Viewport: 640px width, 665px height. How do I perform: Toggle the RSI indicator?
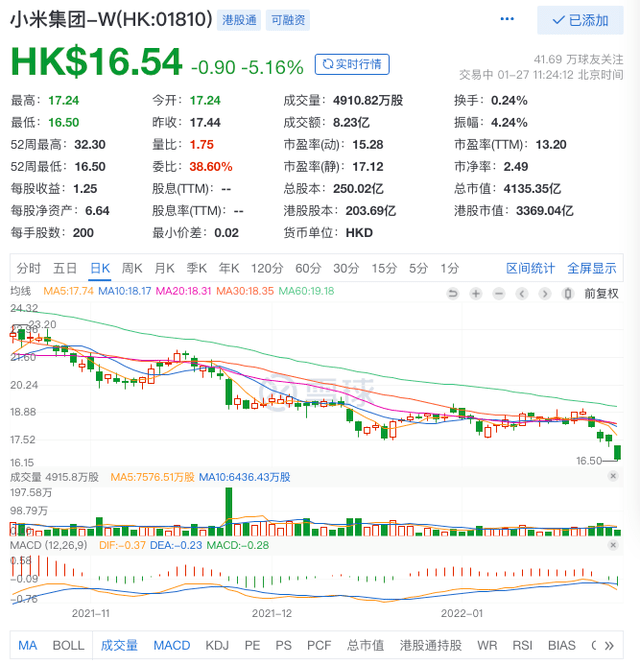[522, 645]
